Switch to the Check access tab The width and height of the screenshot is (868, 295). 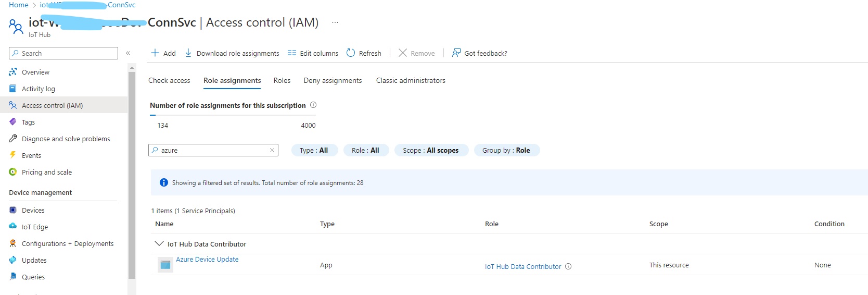click(169, 80)
